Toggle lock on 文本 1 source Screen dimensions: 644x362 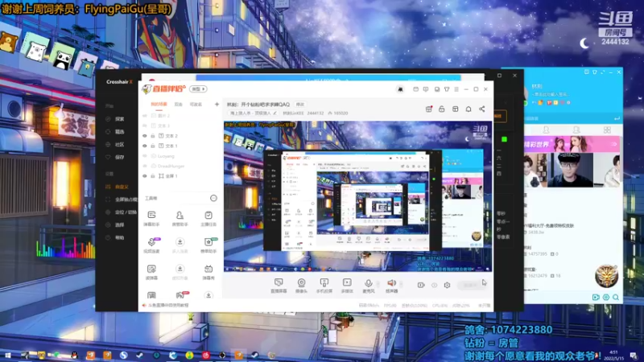tap(153, 146)
